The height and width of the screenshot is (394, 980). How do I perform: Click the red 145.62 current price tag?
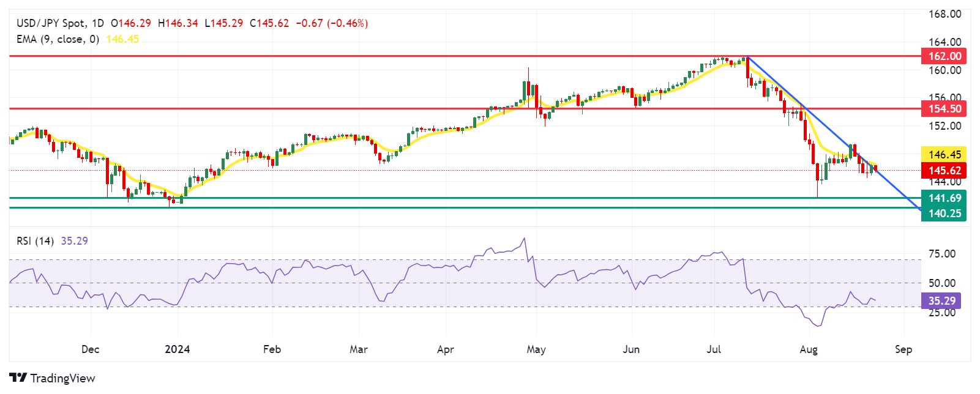944,171
